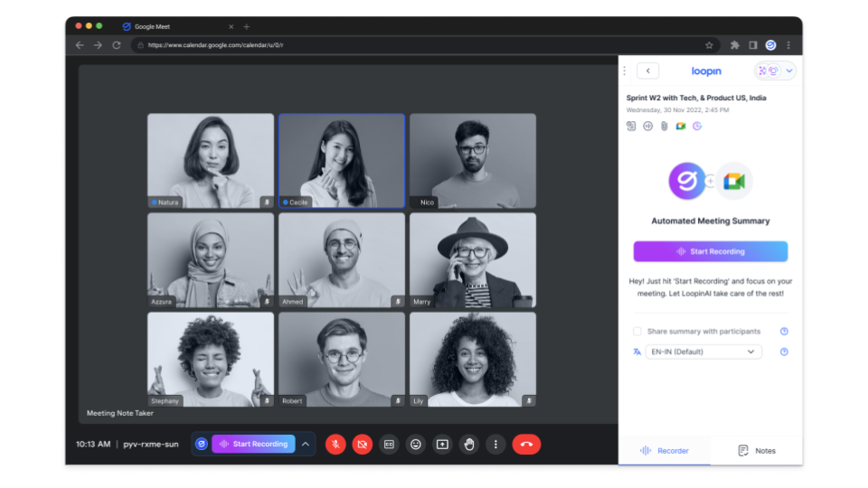Bookmark the page with the star icon
The height and width of the screenshot is (488, 868).
(709, 45)
